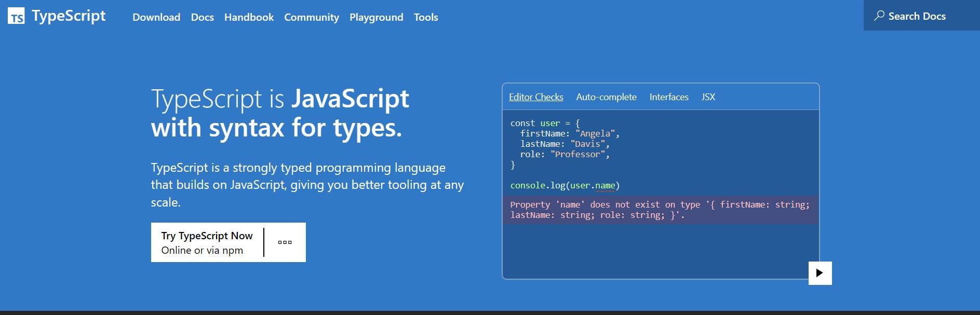Open the Community nav item
Image resolution: width=980 pixels, height=315 pixels.
312,17
